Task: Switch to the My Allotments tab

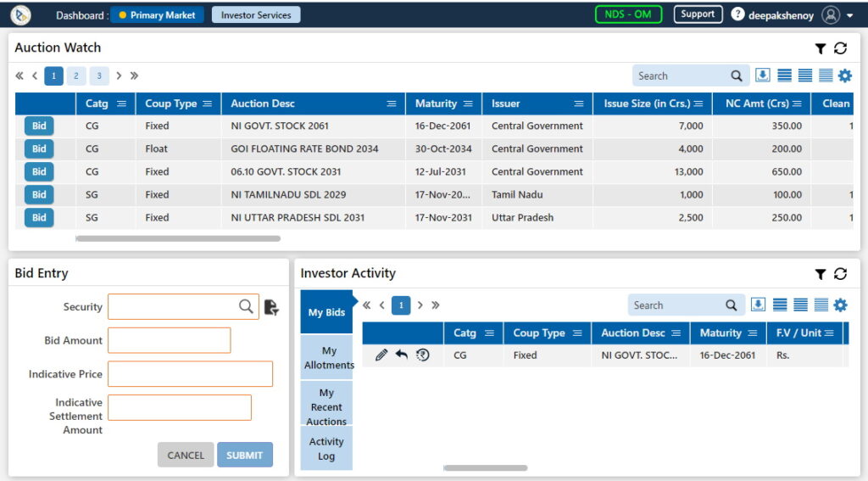Action: (x=328, y=358)
